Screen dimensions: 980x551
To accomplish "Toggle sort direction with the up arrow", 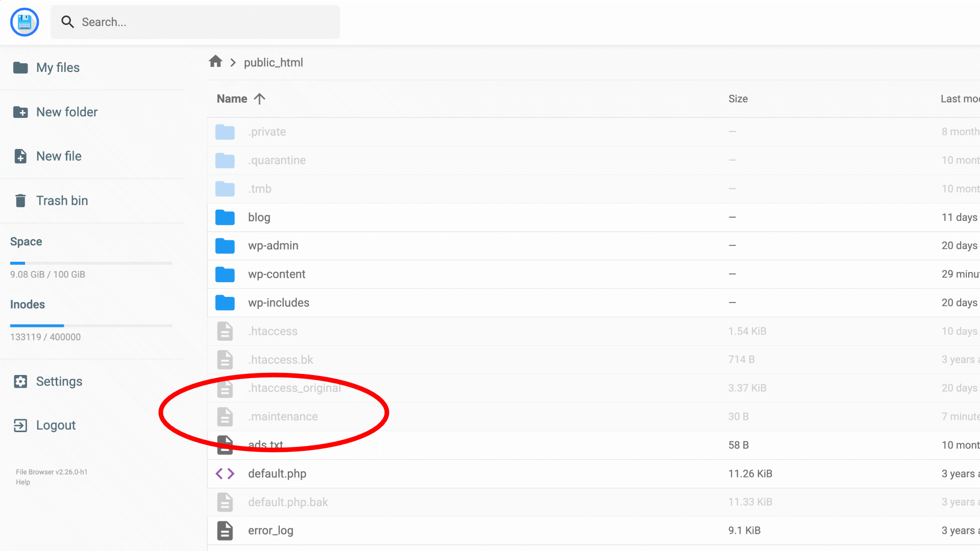I will coord(259,98).
